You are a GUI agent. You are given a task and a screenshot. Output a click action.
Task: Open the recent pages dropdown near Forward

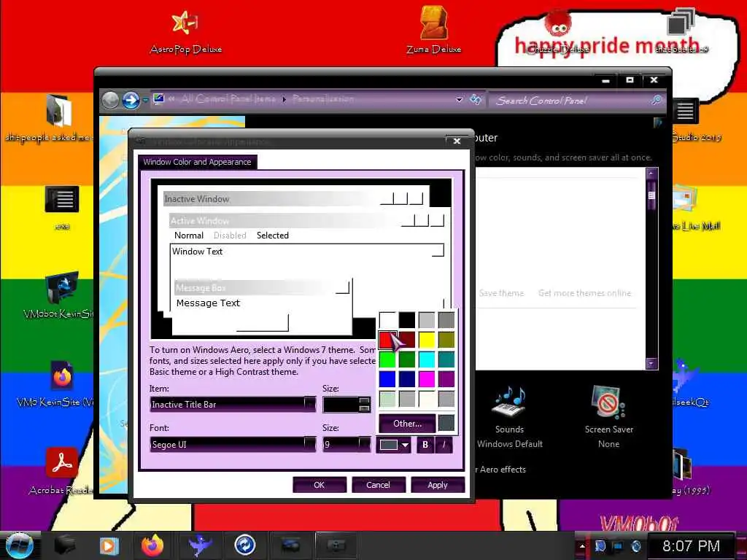click(x=145, y=101)
